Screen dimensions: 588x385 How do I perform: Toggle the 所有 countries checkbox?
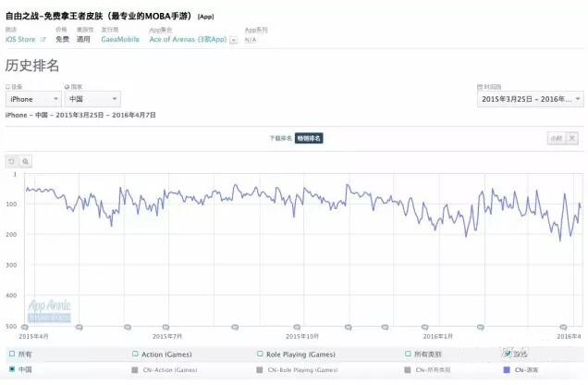coord(12,354)
